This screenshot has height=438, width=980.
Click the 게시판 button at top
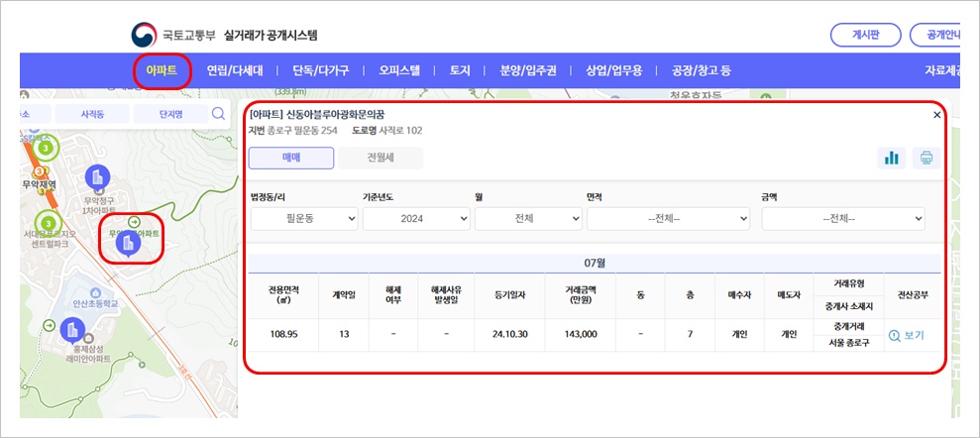(865, 35)
